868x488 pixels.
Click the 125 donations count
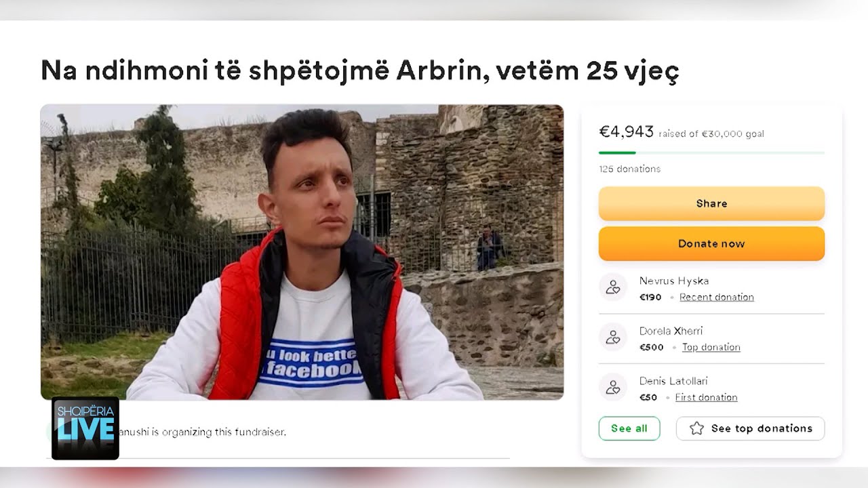click(629, 169)
